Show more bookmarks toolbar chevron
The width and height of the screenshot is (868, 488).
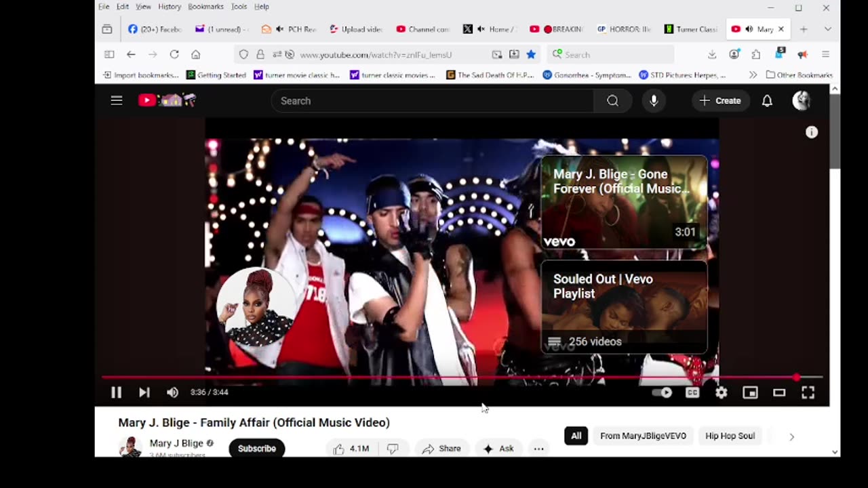tap(753, 75)
